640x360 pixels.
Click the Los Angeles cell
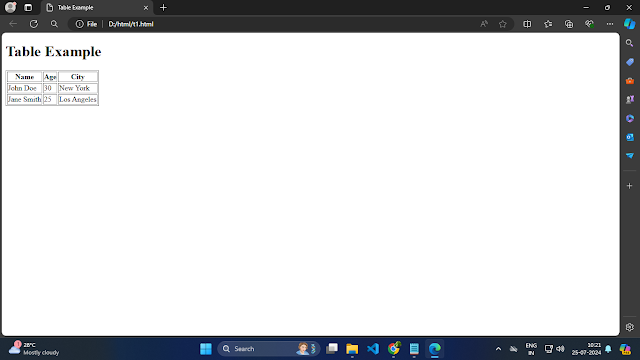click(x=78, y=99)
